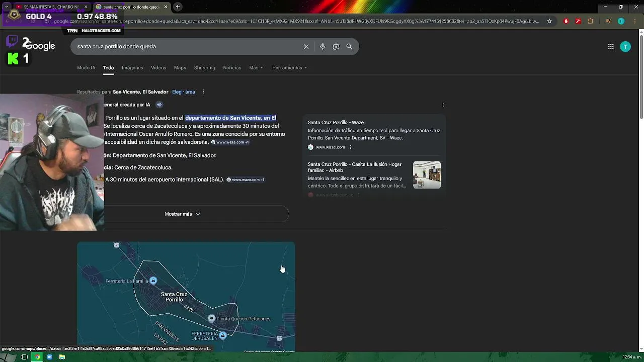The height and width of the screenshot is (362, 644).
Task: Select the Noticias results tab
Action: pyautogui.click(x=232, y=68)
